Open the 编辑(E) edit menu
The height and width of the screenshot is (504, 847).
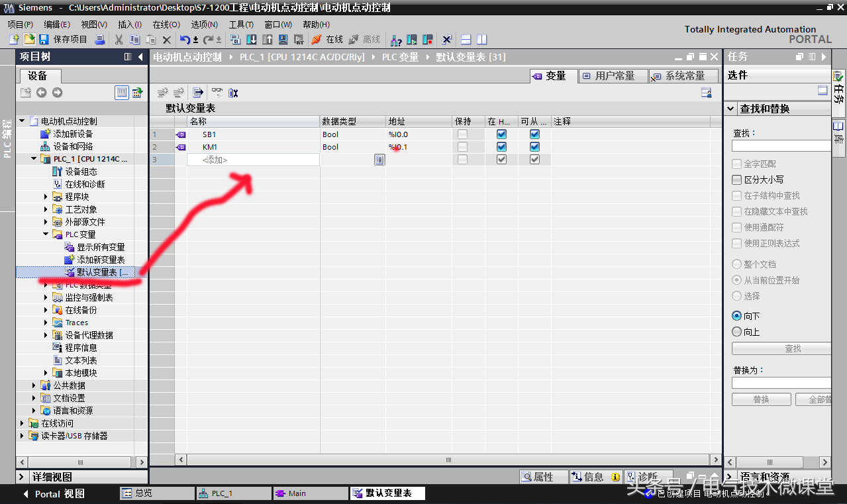click(x=57, y=25)
